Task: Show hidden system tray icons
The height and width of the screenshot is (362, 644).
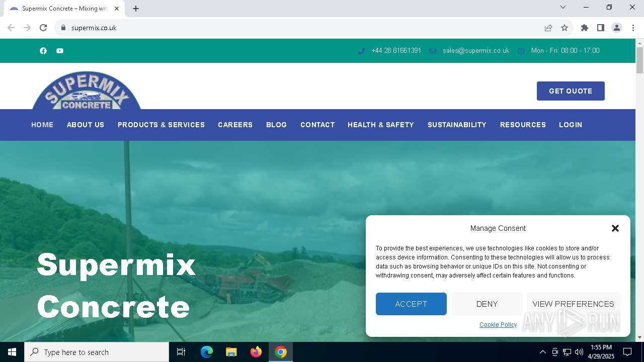Action: coord(542,352)
